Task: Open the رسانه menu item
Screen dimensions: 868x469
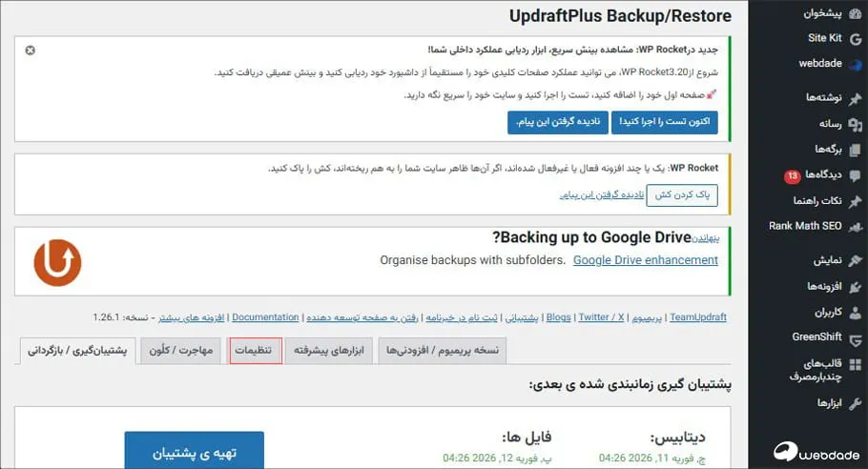Action: [x=831, y=124]
